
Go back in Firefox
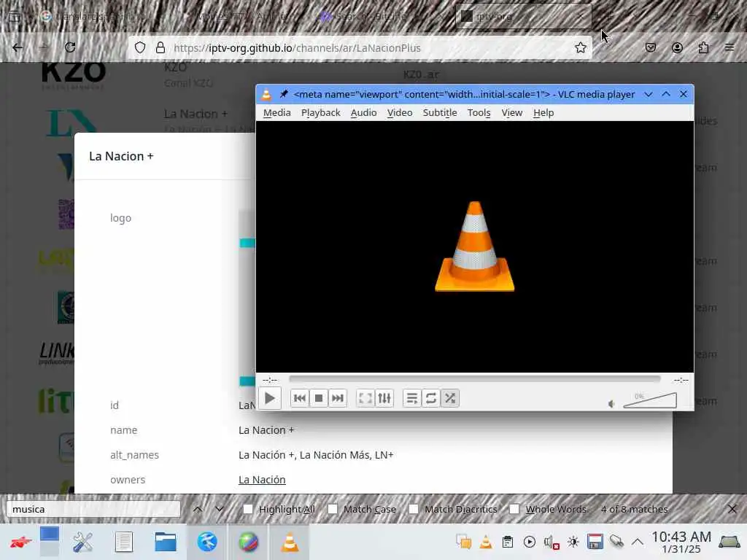18,47
